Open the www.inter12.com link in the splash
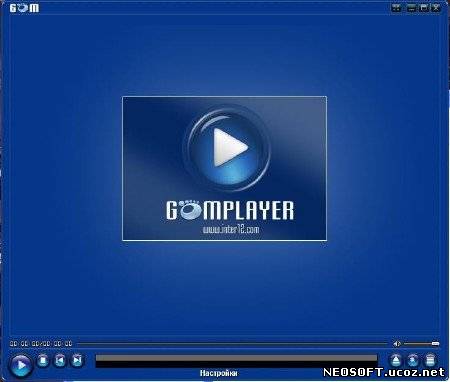The image size is (450, 382). pos(231,229)
